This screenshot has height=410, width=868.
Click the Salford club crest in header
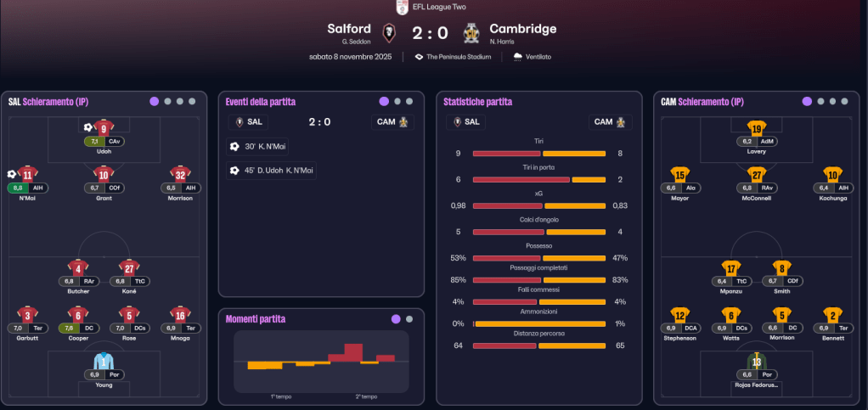coord(389,33)
